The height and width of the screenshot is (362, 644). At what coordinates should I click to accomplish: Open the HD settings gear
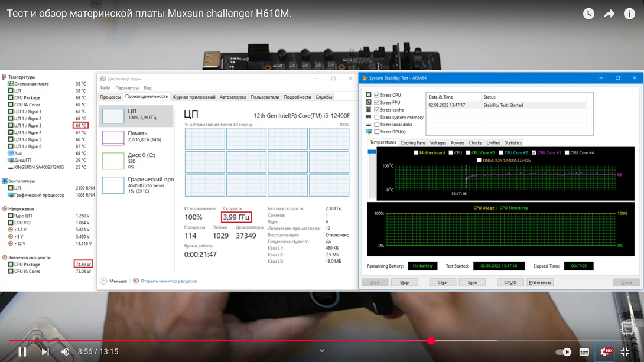click(x=606, y=352)
